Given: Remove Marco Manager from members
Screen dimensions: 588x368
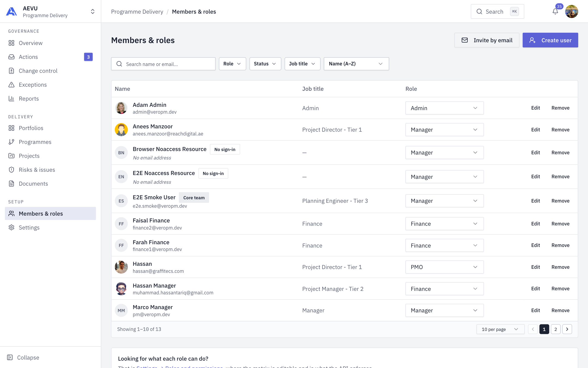Looking at the screenshot, I should pyautogui.click(x=561, y=310).
